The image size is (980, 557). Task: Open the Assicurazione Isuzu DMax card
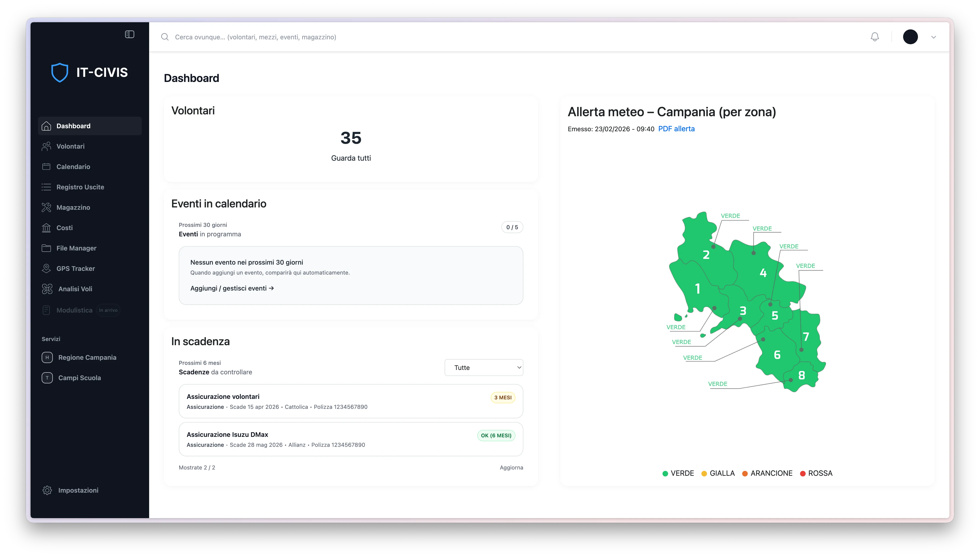pyautogui.click(x=351, y=439)
